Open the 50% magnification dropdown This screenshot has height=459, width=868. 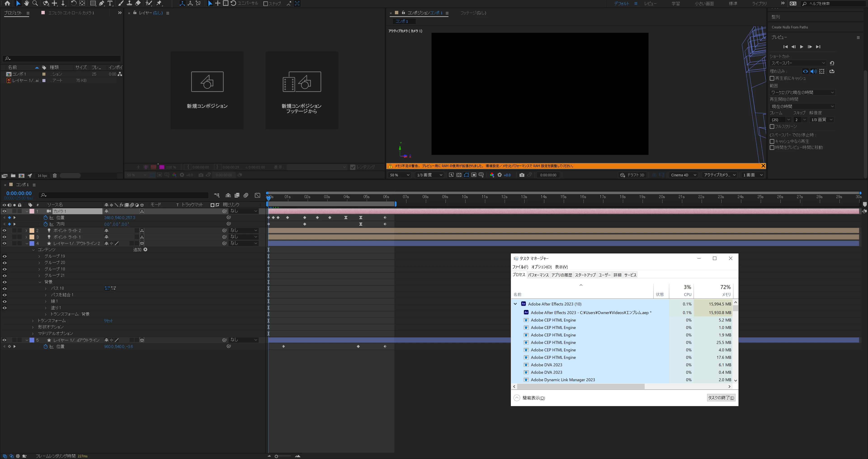click(399, 175)
